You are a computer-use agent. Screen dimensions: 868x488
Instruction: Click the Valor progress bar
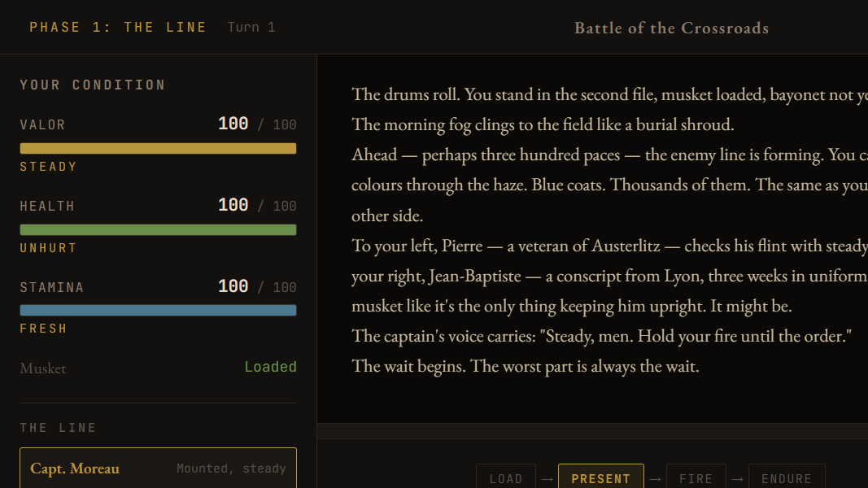click(x=158, y=148)
